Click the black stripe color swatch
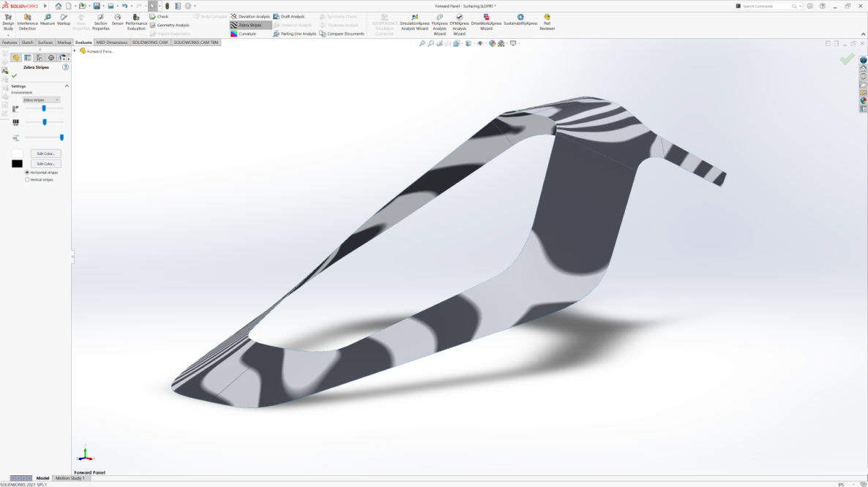The width and height of the screenshot is (868, 487). point(17,164)
